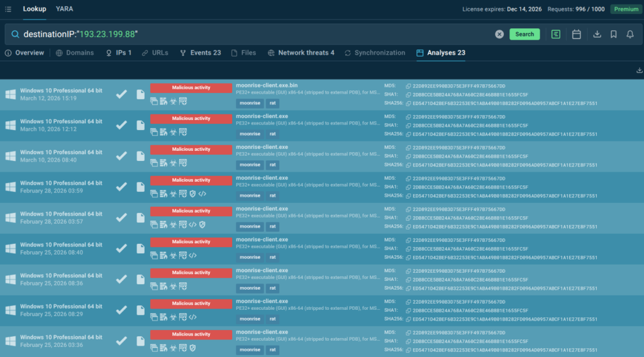Screen dimensions: 644x357
Task: Switch to the YARA tab
Action: pyautogui.click(x=64, y=9)
